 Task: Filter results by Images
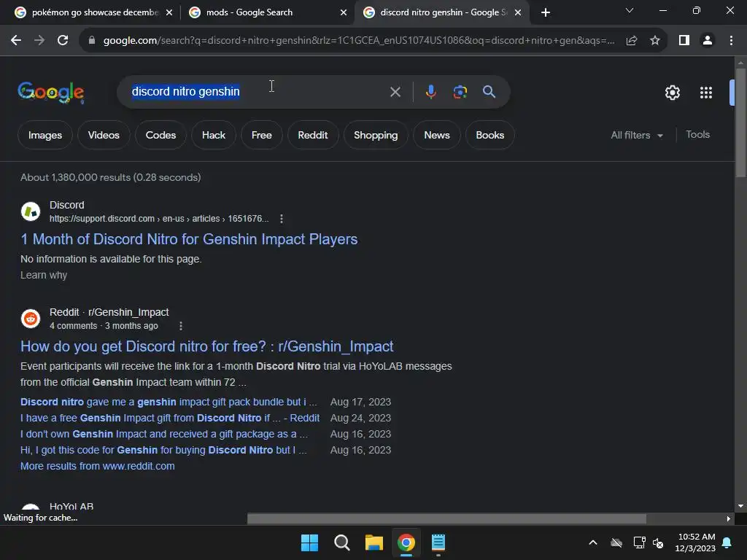[x=44, y=135]
